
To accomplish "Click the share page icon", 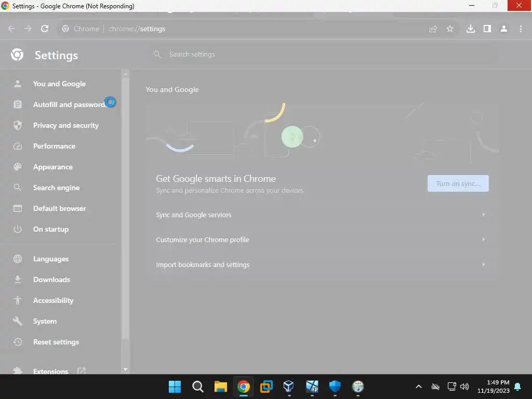I will (433, 29).
